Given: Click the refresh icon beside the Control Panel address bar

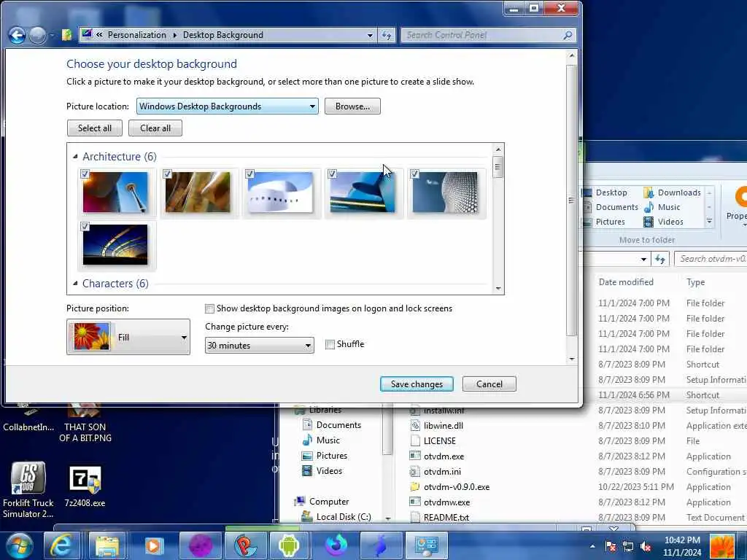Looking at the screenshot, I should point(387,35).
